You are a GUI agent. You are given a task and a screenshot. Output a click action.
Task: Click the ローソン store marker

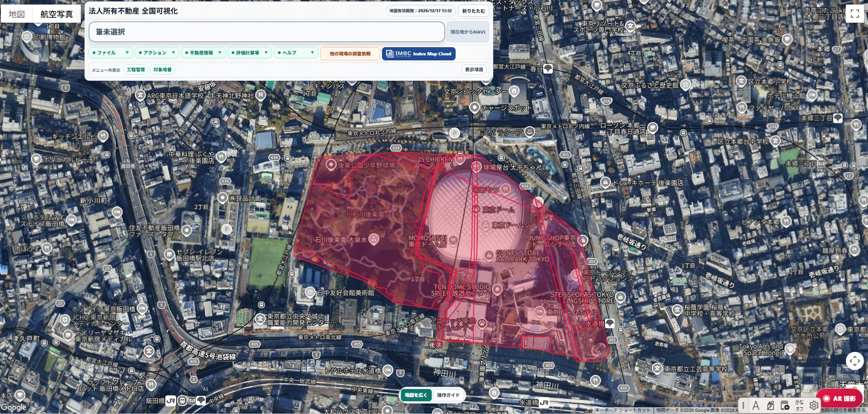click(652, 128)
